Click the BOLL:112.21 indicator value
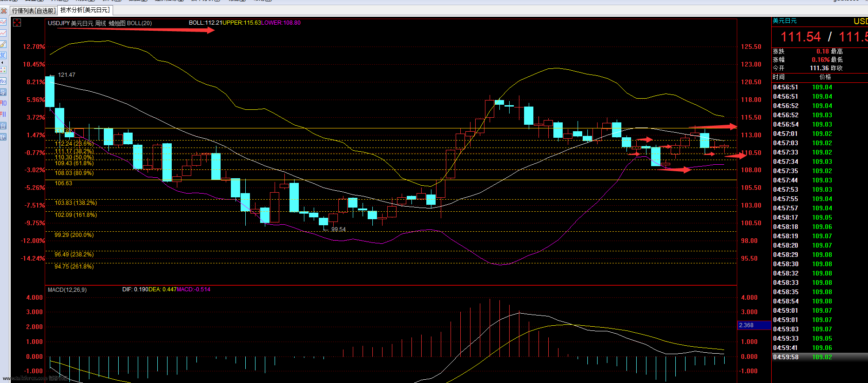 tap(205, 23)
